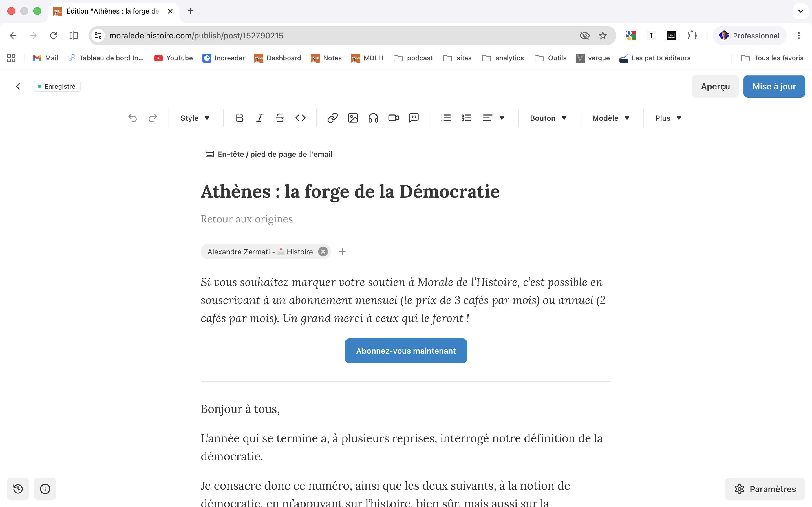Click browser forward arrow

33,36
